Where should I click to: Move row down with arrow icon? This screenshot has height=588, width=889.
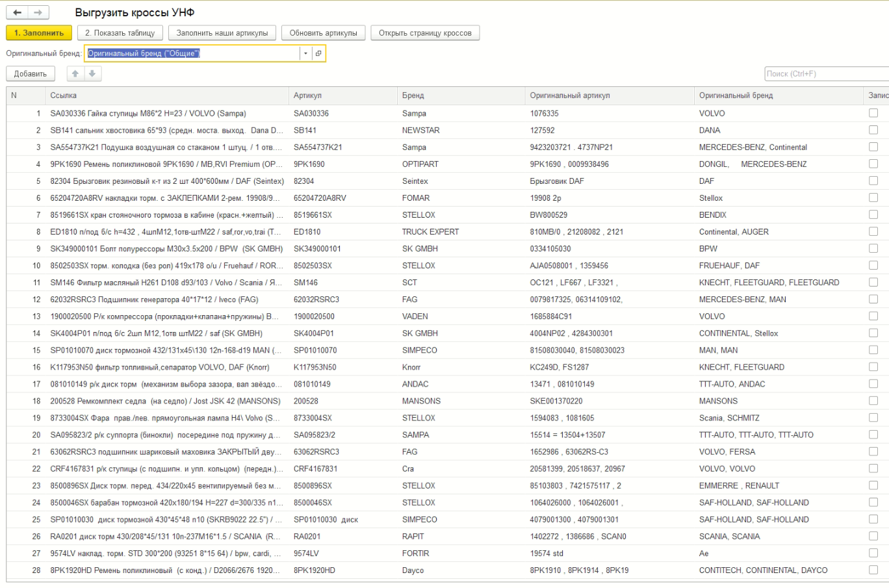pos(92,73)
